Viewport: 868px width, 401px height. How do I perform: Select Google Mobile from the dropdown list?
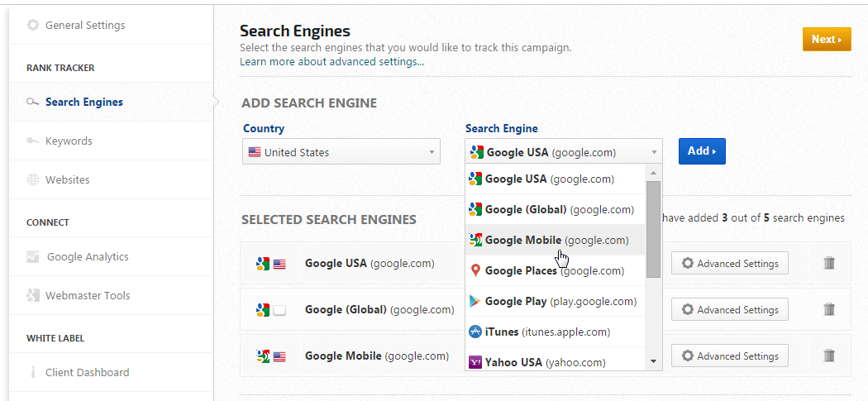tap(556, 240)
